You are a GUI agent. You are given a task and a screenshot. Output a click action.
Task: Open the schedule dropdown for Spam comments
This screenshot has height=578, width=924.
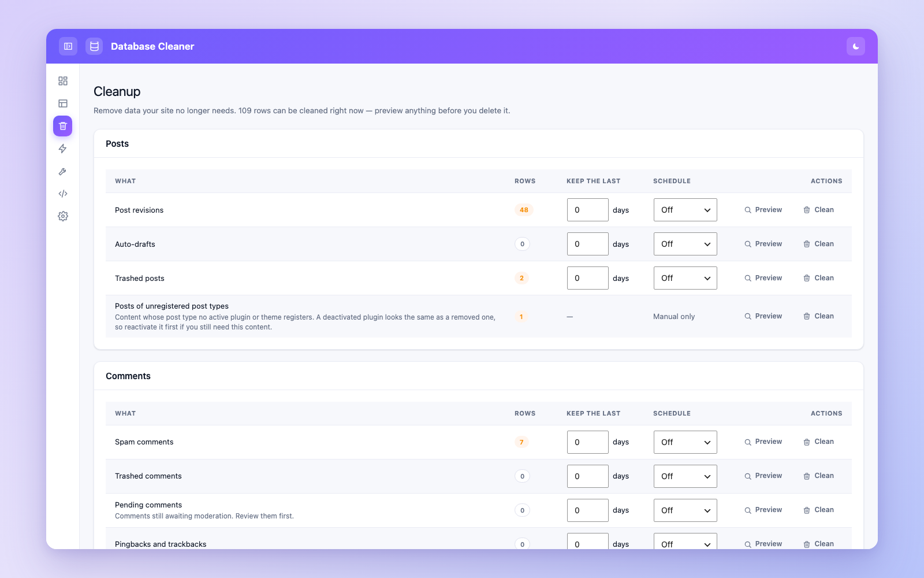point(685,442)
